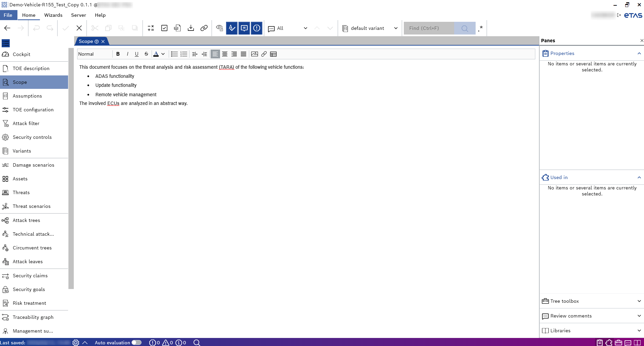Click the Bold formatting icon

pyautogui.click(x=118, y=54)
